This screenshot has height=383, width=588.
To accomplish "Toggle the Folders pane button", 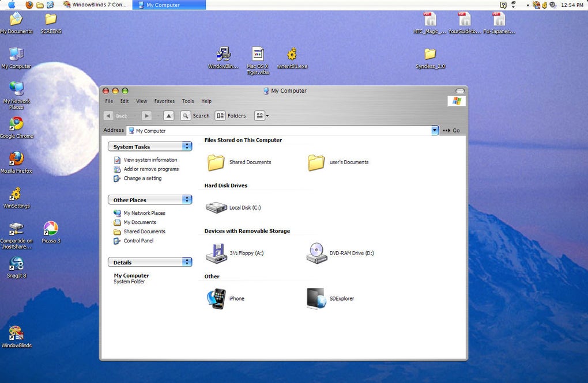I will pos(231,116).
